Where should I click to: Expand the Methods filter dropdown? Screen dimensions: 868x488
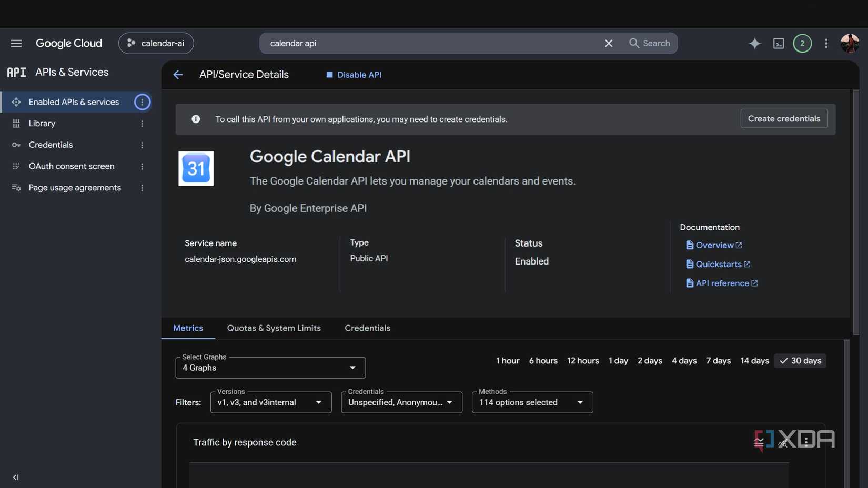click(532, 402)
